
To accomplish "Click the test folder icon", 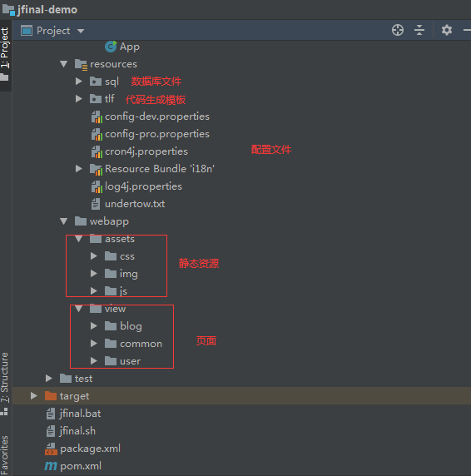I will point(66,379).
